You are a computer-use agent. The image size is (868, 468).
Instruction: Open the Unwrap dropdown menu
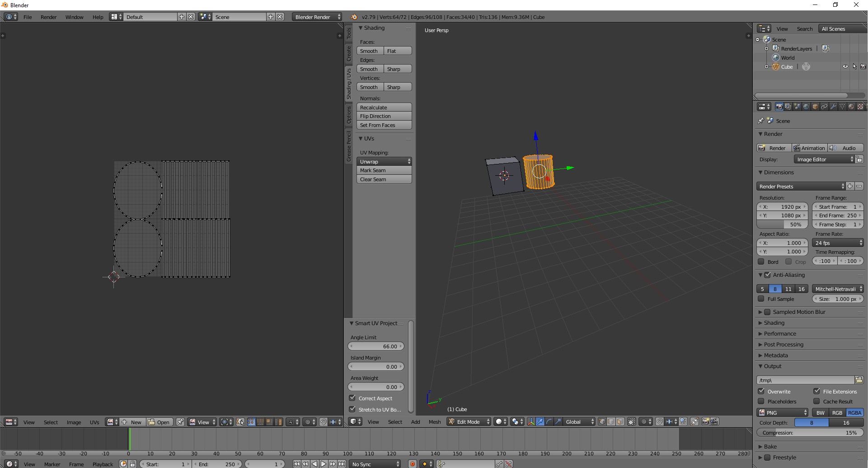[x=384, y=161]
